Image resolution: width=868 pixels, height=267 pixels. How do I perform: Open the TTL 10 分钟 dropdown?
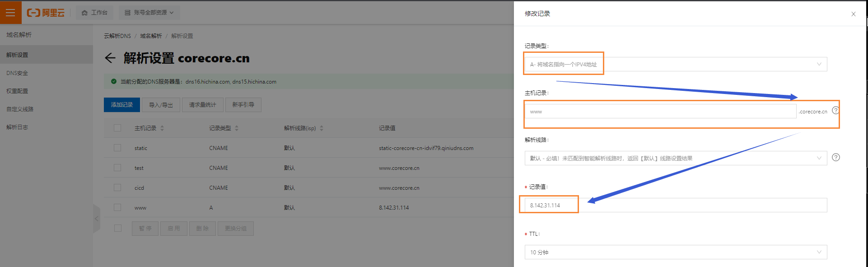pyautogui.click(x=676, y=252)
